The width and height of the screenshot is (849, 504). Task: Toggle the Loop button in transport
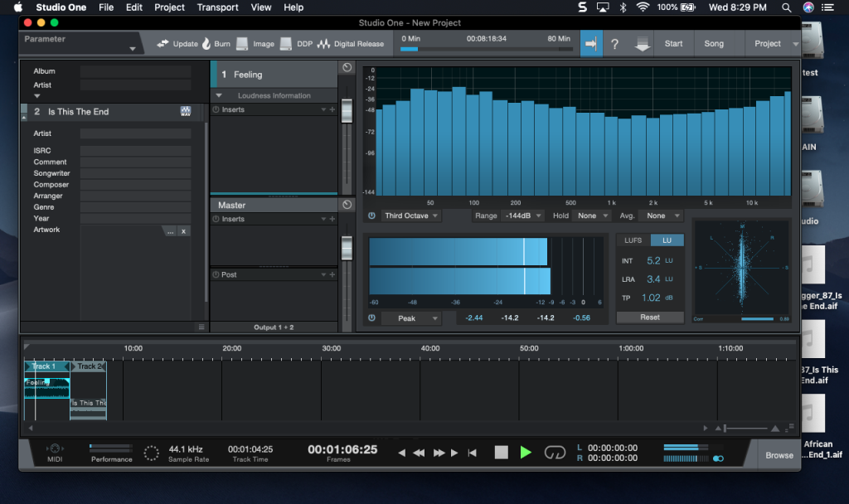[555, 453]
